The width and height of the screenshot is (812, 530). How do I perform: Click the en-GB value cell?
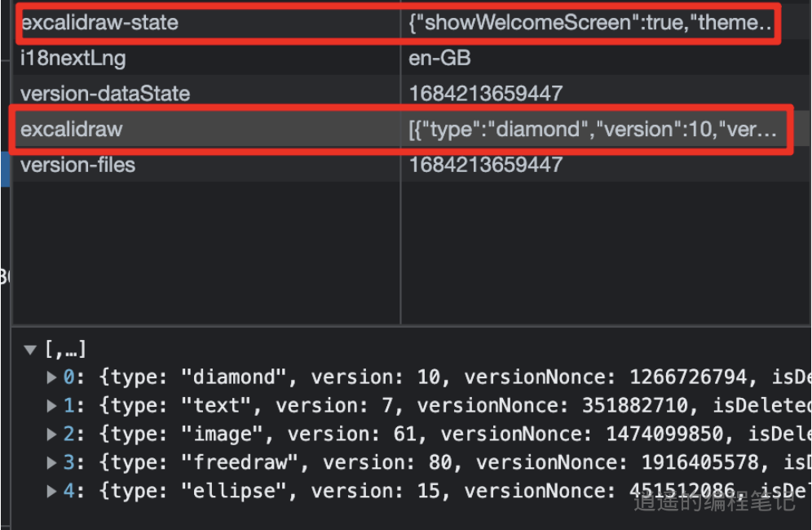click(439, 58)
